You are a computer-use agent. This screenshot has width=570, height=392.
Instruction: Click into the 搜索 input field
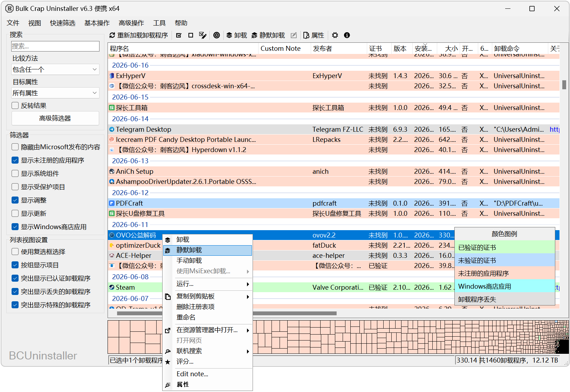click(55, 46)
